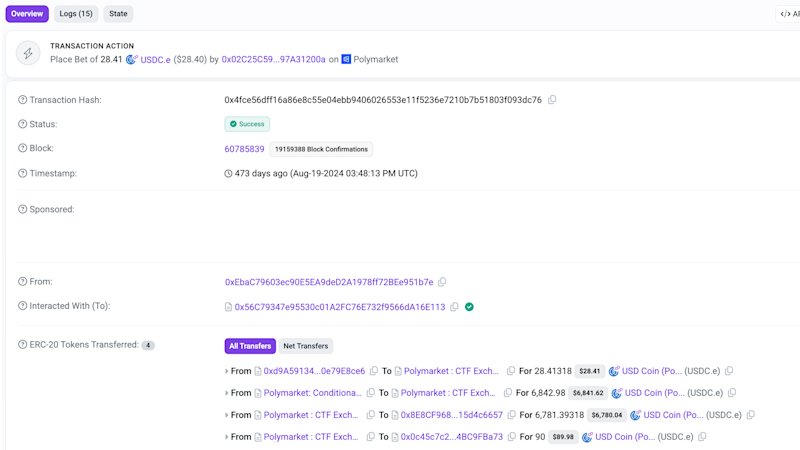Copy the 0xd9A59134...0e79E8ce6 address
The image size is (800, 450).
click(x=374, y=371)
